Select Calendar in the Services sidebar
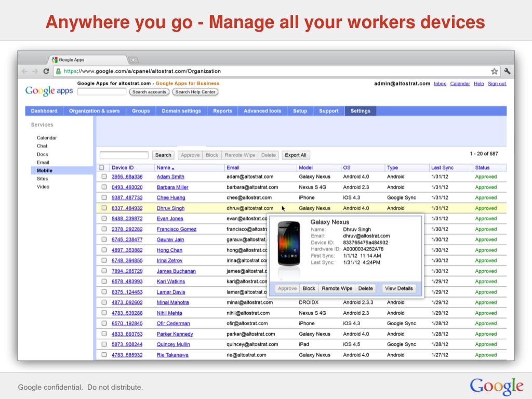532x399 pixels. point(47,138)
